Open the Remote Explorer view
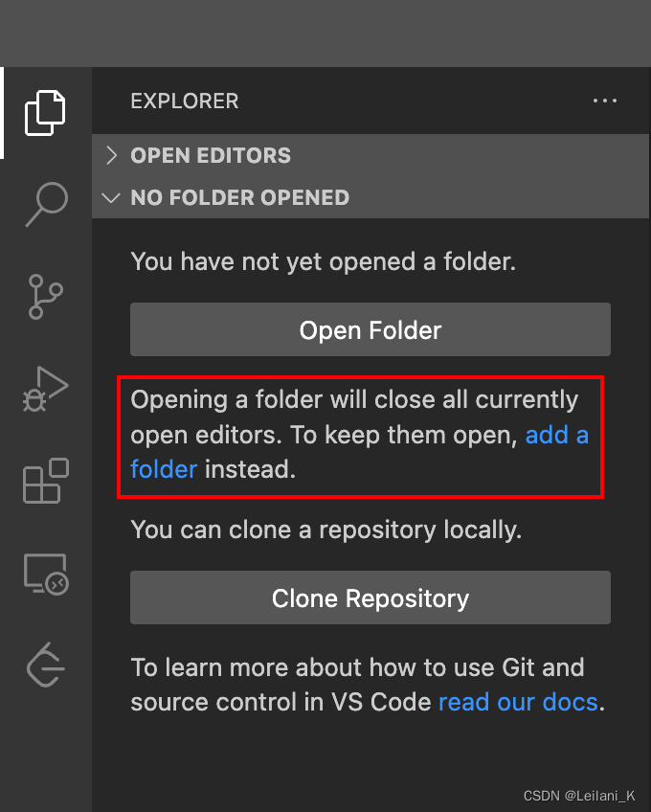This screenshot has height=812, width=651. (x=46, y=574)
